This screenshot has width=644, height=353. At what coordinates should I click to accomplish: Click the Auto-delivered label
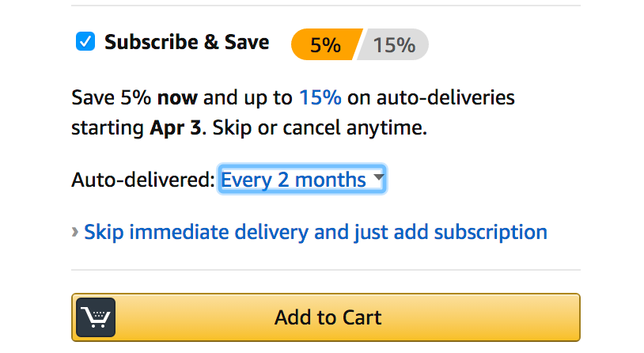coord(143,180)
